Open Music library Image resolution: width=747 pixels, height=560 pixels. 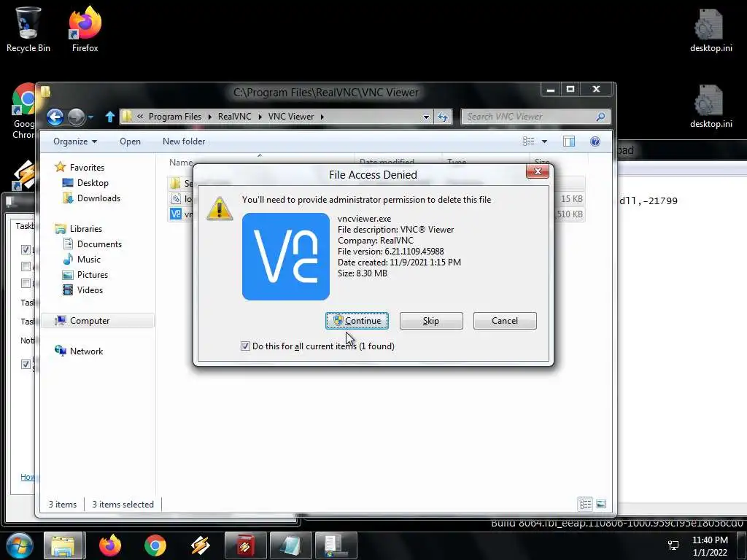click(88, 259)
